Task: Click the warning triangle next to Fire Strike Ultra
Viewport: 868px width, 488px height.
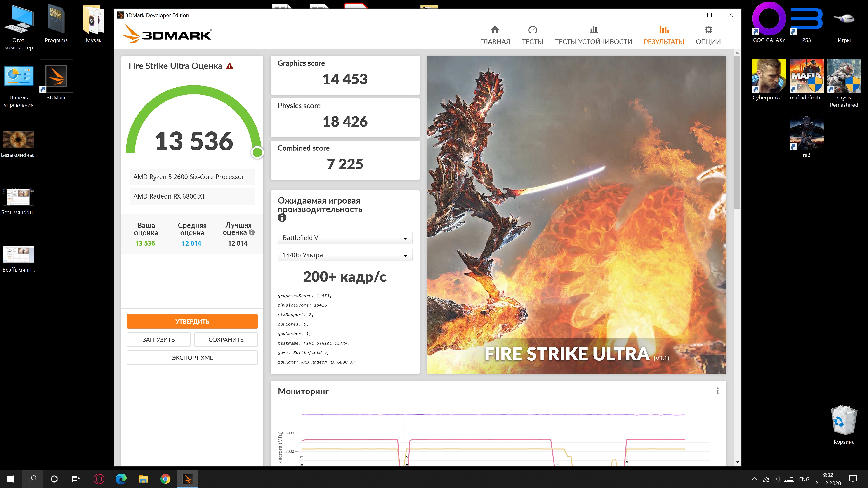Action: pos(229,66)
